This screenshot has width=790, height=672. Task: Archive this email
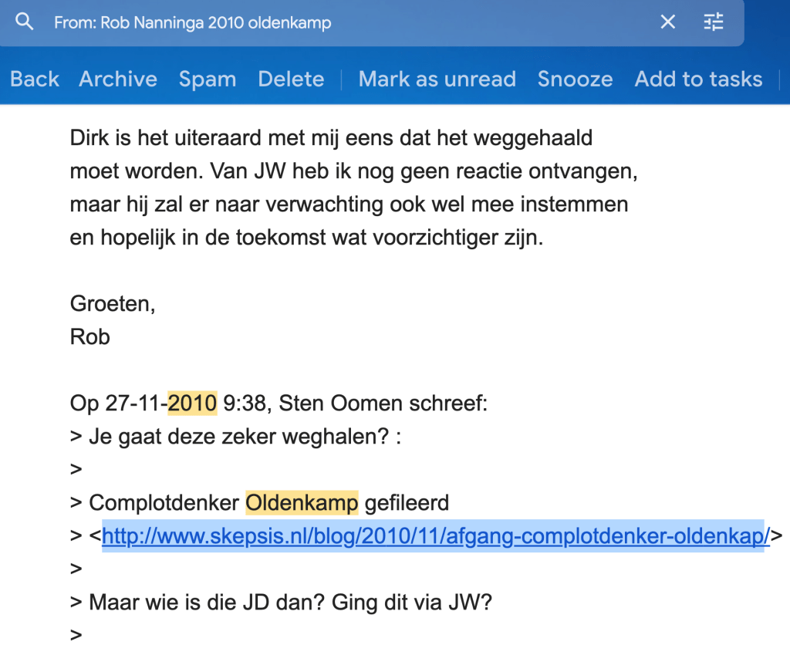point(118,79)
